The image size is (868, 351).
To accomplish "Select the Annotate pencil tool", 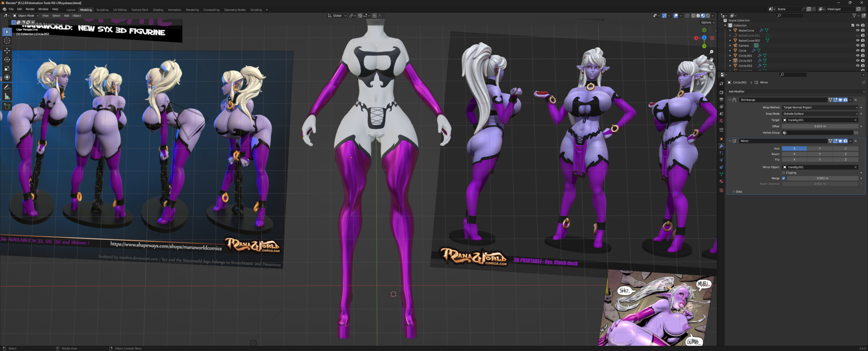I will click(x=7, y=87).
